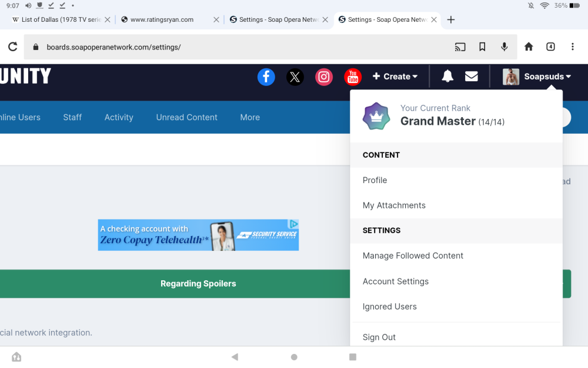Expand the Create dropdown menu
The height and width of the screenshot is (368, 588).
tap(395, 77)
